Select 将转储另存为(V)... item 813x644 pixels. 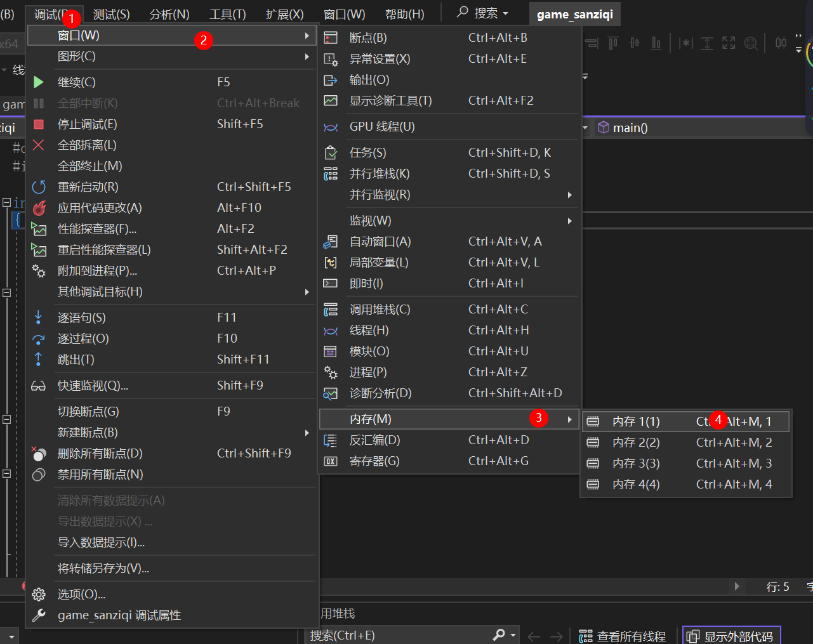171,569
